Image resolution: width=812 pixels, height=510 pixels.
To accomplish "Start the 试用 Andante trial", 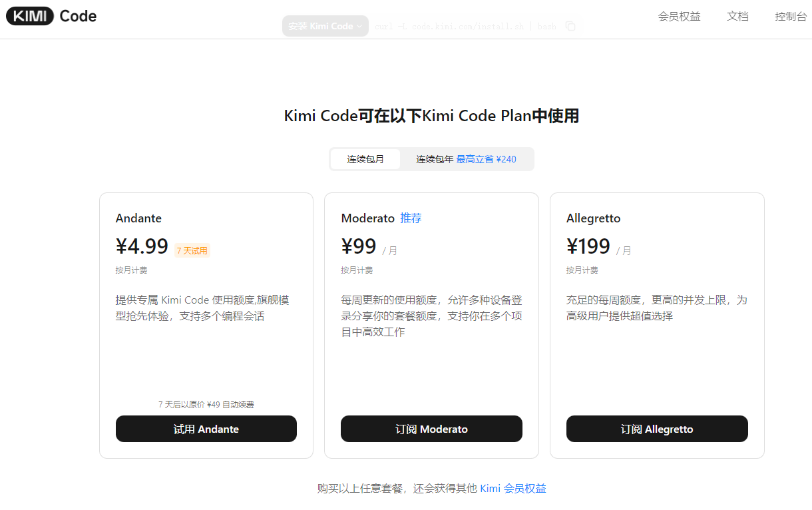I will tap(206, 429).
